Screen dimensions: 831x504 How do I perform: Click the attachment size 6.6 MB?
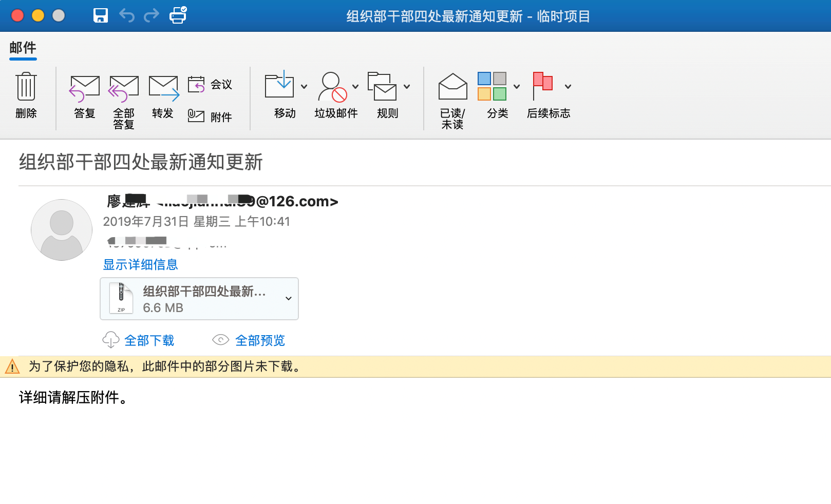pyautogui.click(x=163, y=308)
